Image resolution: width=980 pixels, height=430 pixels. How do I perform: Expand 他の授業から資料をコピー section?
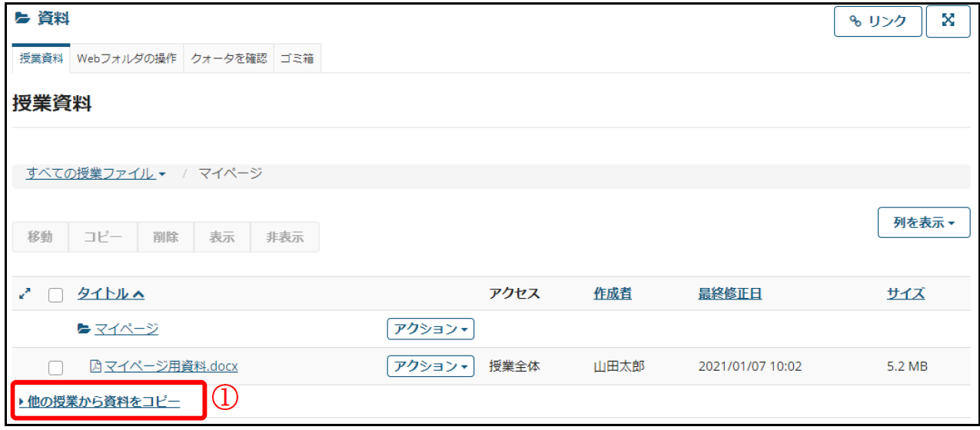click(x=100, y=401)
